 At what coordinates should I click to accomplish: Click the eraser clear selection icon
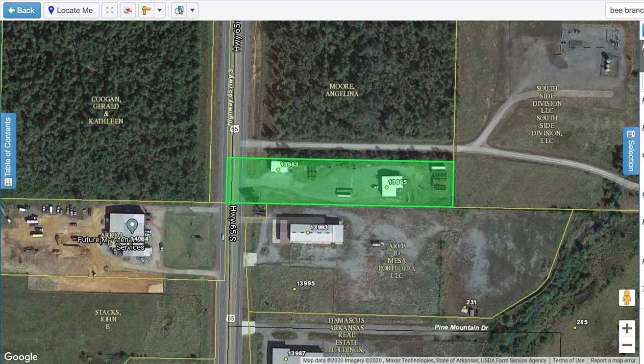coord(127,10)
